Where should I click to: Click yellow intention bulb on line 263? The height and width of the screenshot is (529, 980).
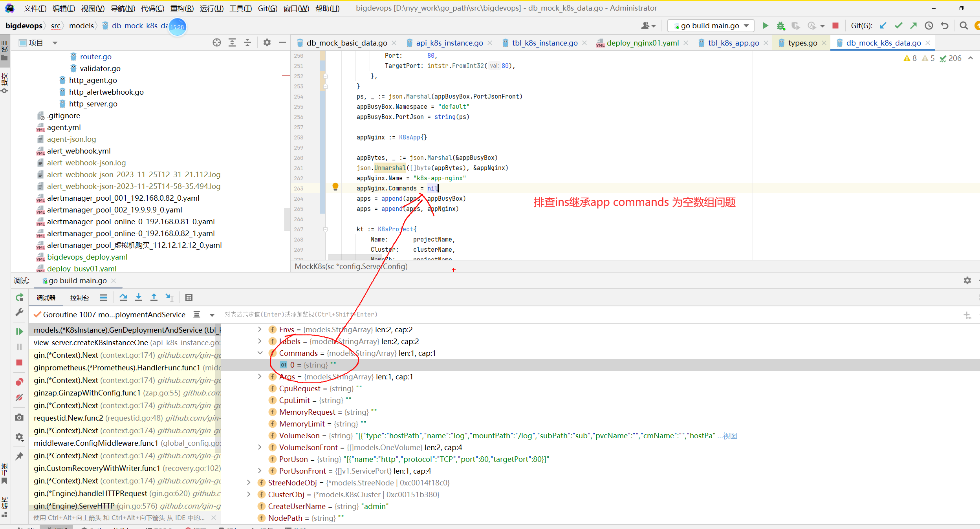[x=335, y=187]
